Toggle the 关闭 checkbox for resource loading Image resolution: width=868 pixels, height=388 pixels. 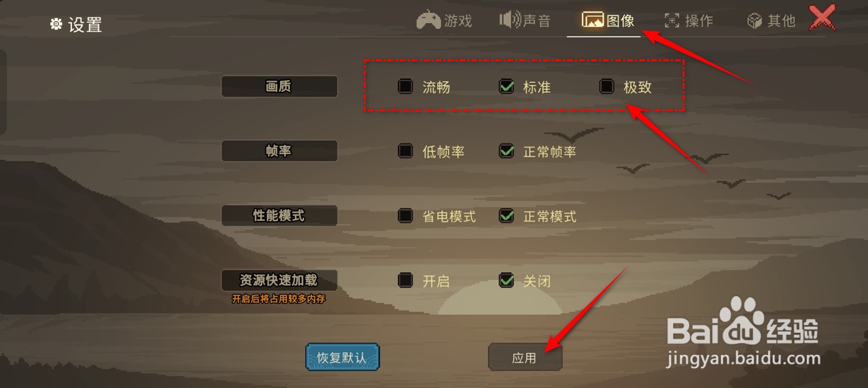pyautogui.click(x=507, y=280)
